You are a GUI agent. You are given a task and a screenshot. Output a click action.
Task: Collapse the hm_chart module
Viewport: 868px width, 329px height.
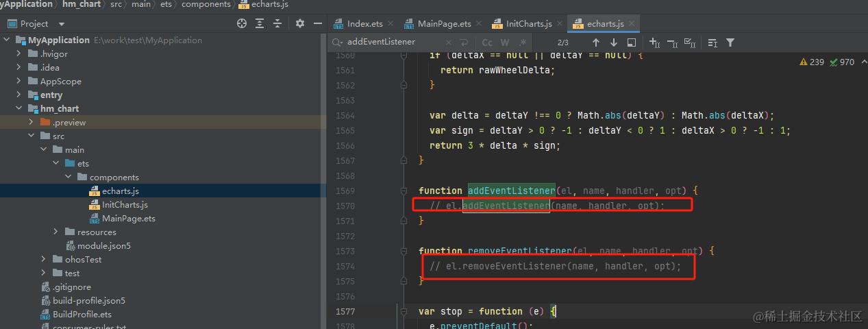[19, 108]
